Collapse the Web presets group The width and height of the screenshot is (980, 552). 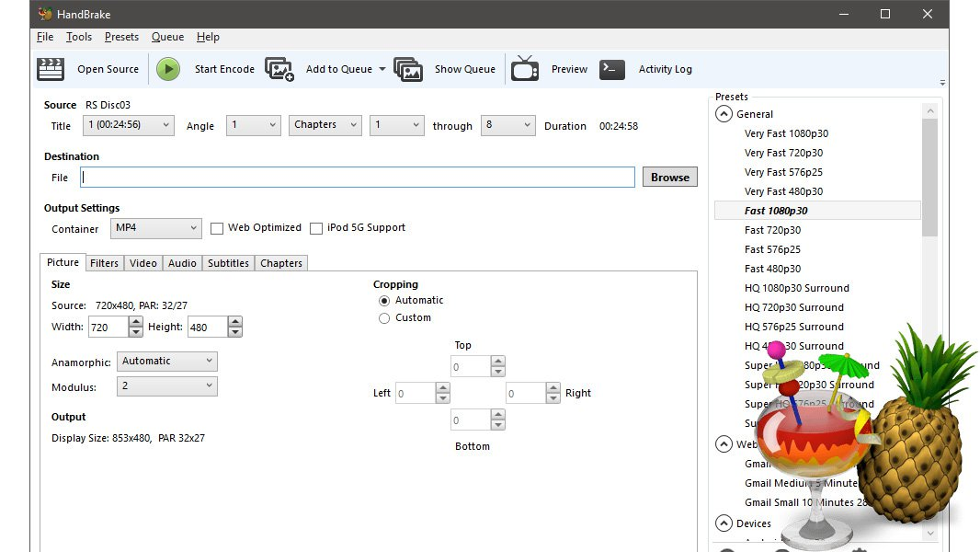coord(724,443)
